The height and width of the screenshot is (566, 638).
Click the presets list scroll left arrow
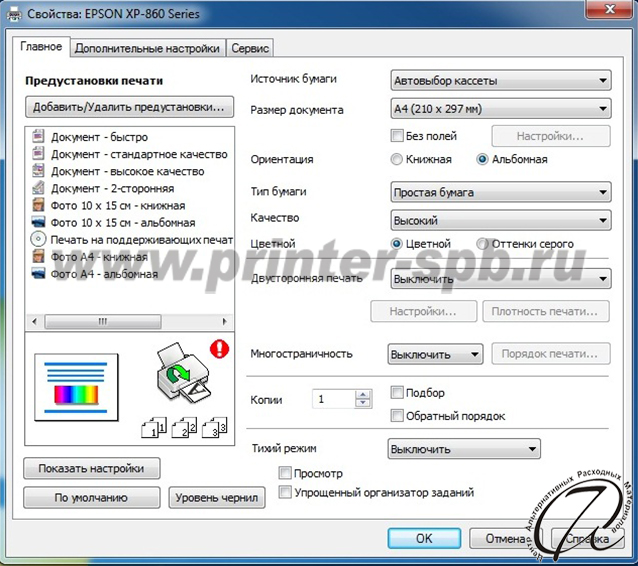[35, 321]
